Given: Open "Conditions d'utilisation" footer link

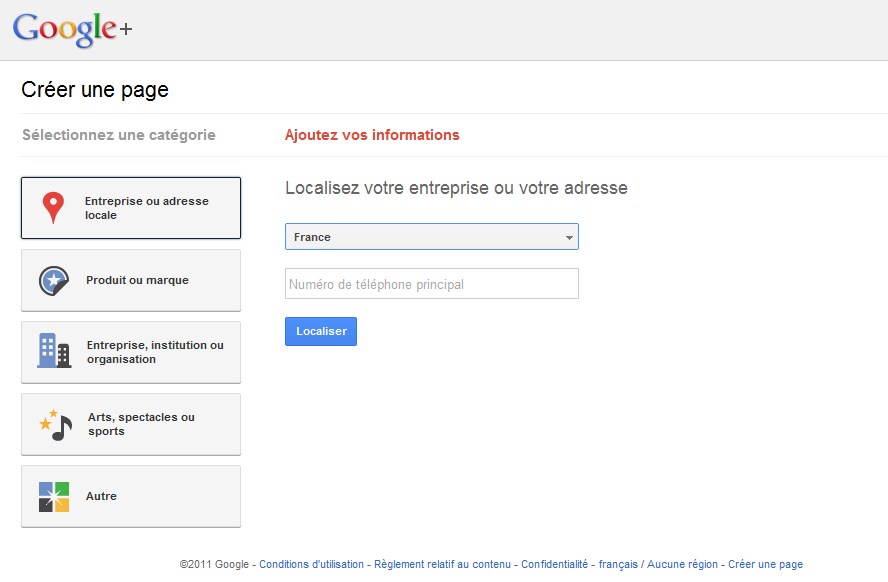Looking at the screenshot, I should pyautogui.click(x=311, y=564).
